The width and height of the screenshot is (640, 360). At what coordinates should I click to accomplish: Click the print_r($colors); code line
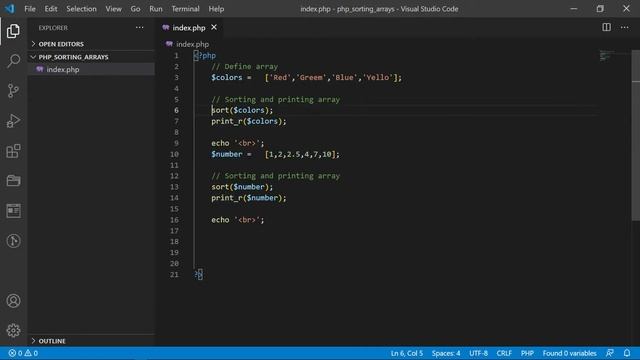(249, 121)
